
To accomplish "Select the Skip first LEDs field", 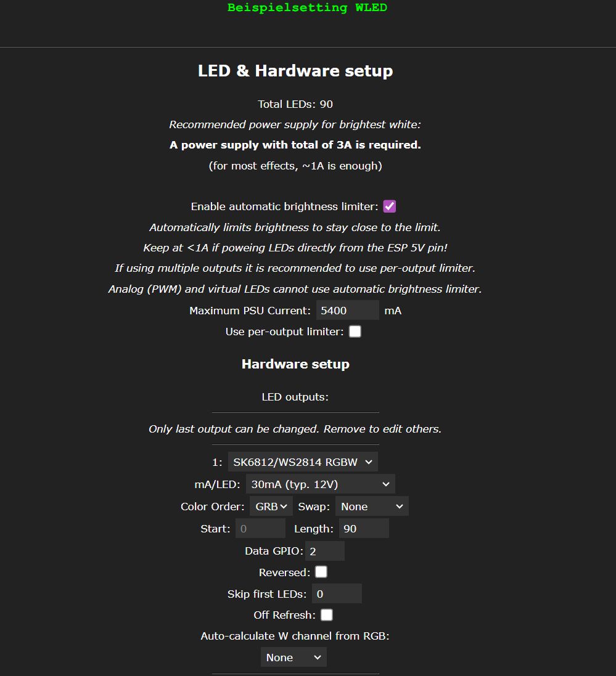I will (x=336, y=594).
